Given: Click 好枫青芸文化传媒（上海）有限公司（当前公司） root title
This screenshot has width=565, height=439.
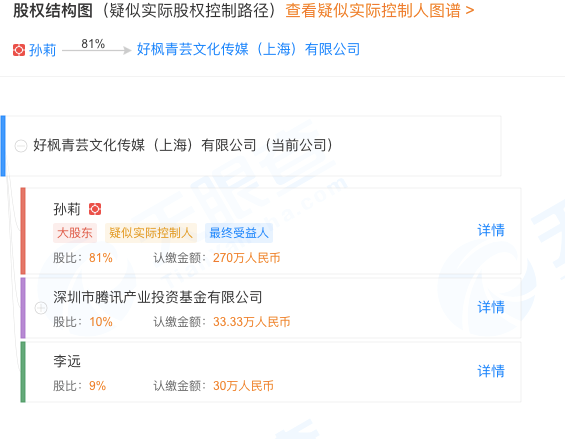Looking at the screenshot, I should 183,145.
